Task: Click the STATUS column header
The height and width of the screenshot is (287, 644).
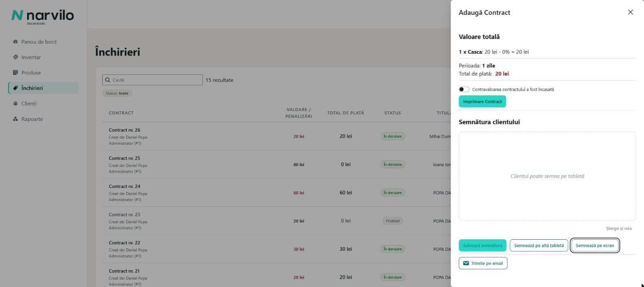Action: 393,113
